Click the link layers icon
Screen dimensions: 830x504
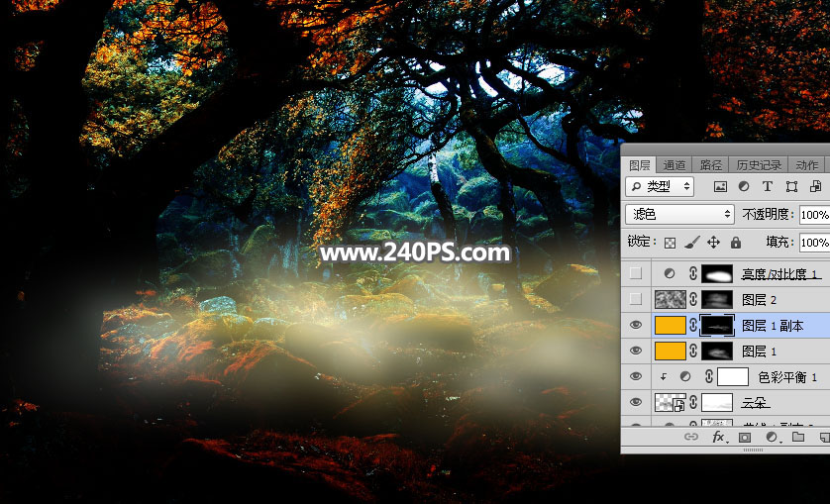pos(690,438)
